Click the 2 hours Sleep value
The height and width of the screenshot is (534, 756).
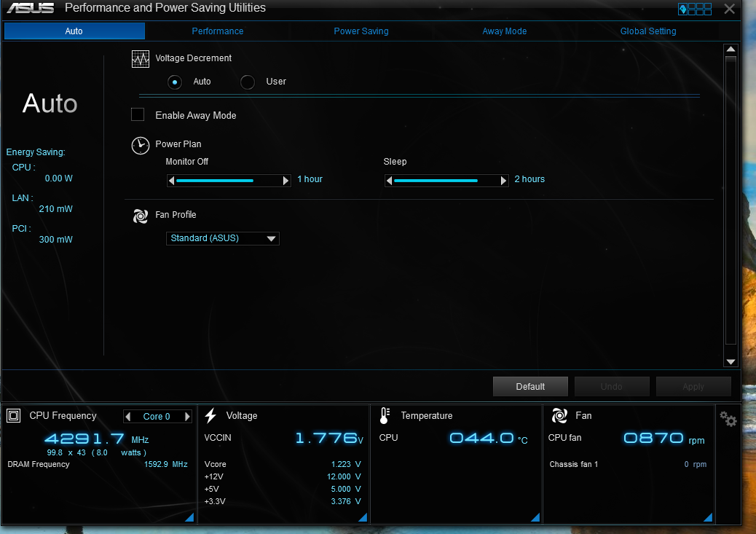click(x=529, y=179)
